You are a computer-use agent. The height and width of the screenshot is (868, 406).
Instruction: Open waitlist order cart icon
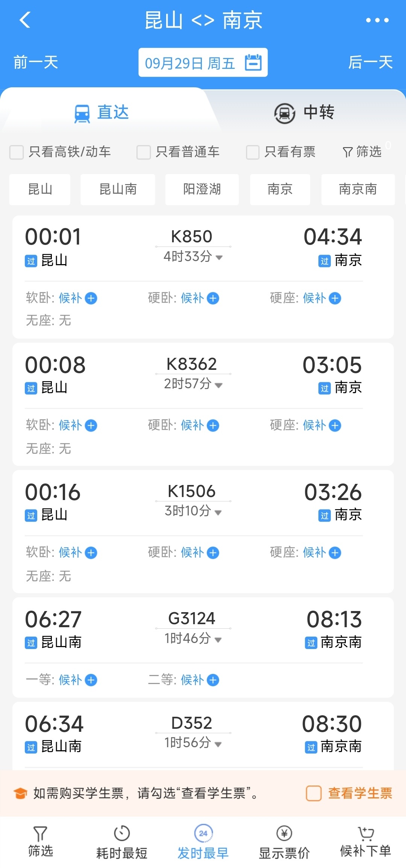[365, 833]
